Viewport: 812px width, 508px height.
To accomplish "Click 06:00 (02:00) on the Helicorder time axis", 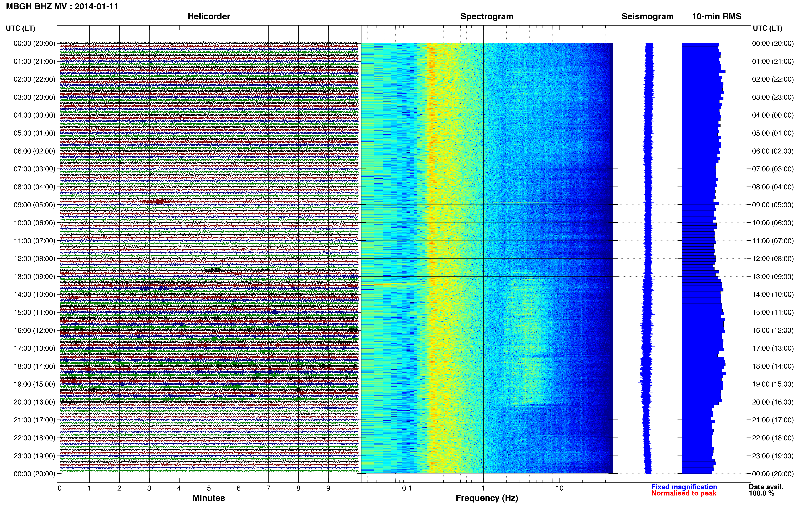I will pos(34,151).
